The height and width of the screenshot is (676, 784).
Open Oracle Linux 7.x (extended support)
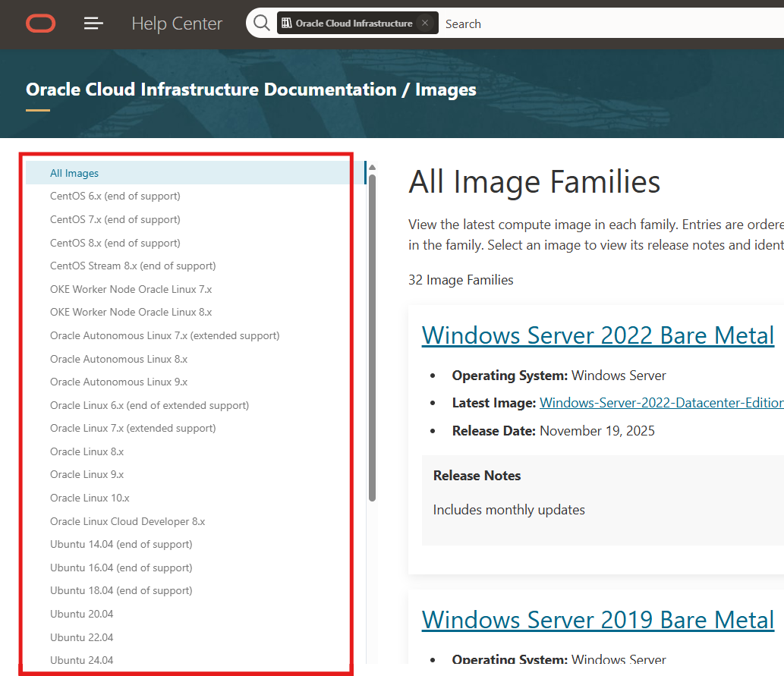click(x=133, y=429)
